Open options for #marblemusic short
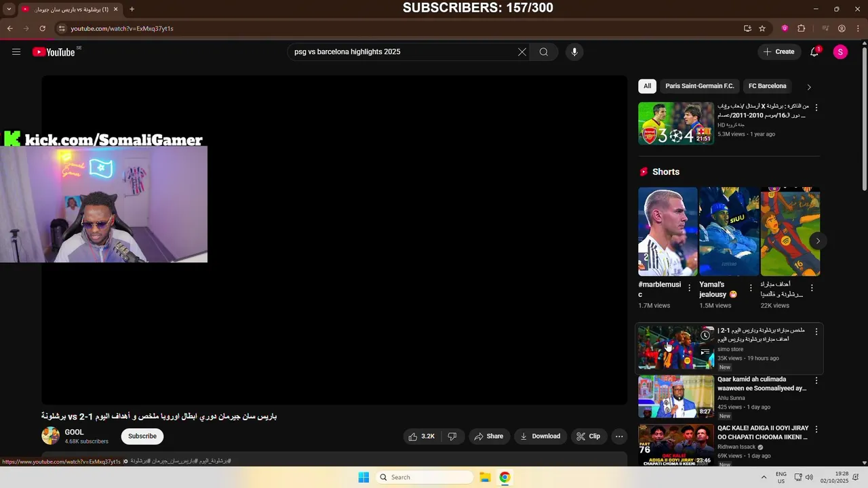 point(690,288)
